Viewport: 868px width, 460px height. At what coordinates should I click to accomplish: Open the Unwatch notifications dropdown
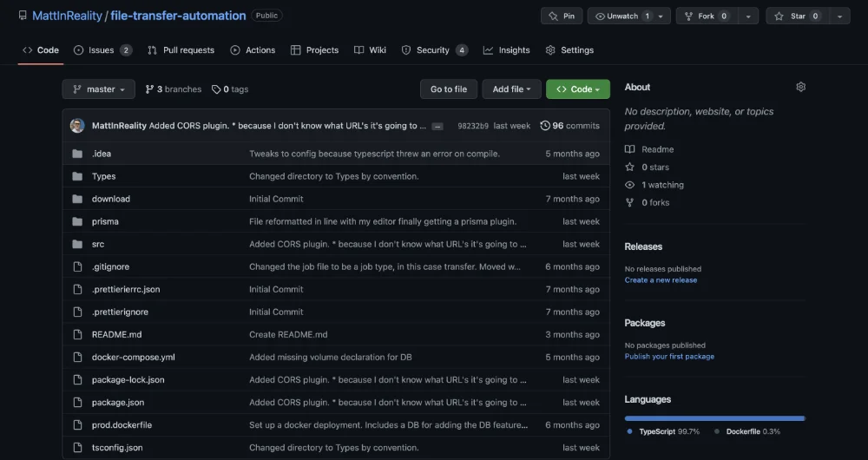(628, 16)
